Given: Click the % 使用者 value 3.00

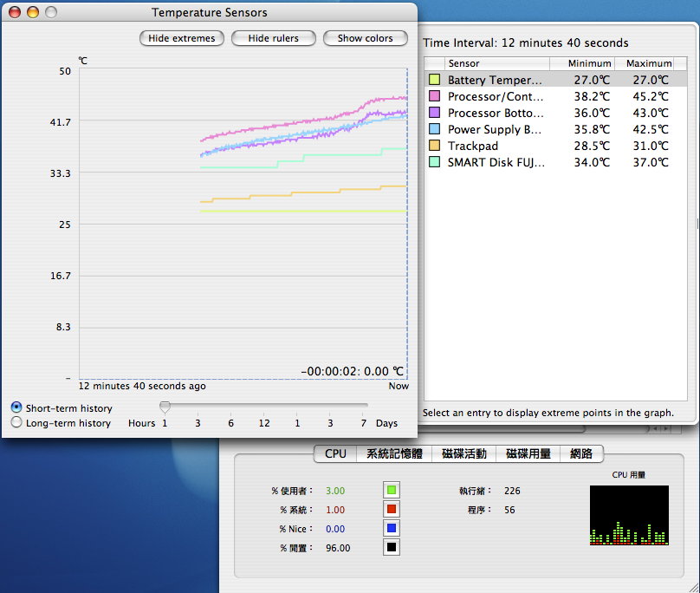Looking at the screenshot, I should [335, 491].
